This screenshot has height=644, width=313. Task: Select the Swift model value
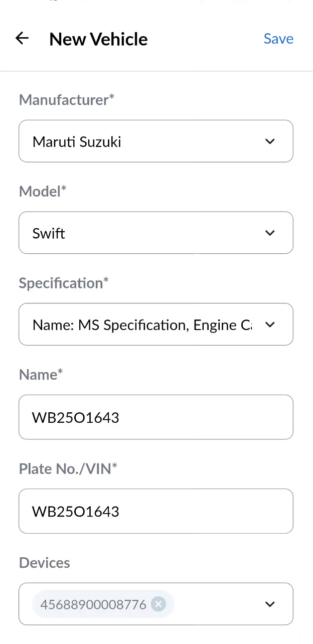(x=49, y=233)
